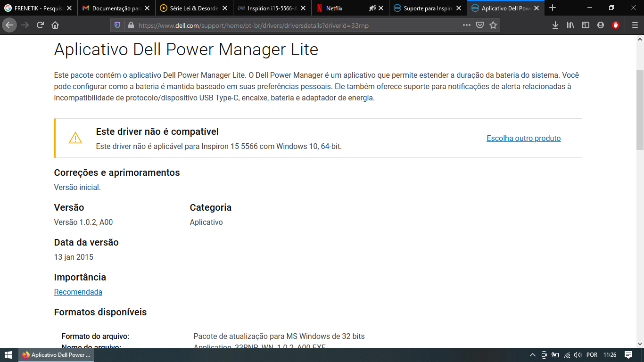Screen dimensions: 644x362
Task: Click the Aplicativo Dell Power Manager Lite heading
Action: tap(186, 49)
